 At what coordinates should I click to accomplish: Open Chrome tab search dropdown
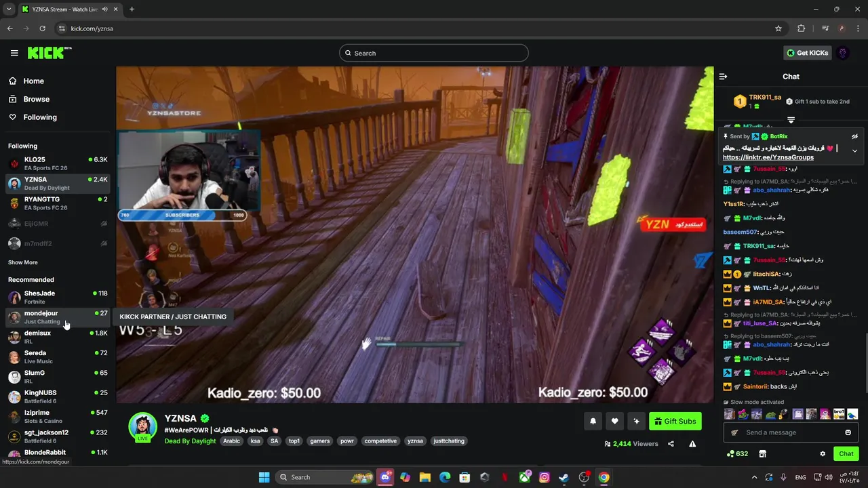coord(9,9)
